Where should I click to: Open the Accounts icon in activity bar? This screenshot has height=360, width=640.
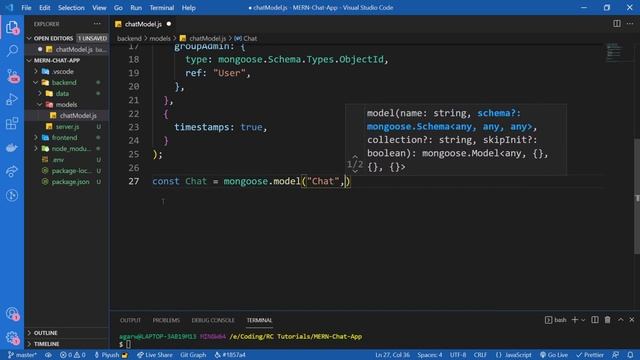pyautogui.click(x=12, y=314)
